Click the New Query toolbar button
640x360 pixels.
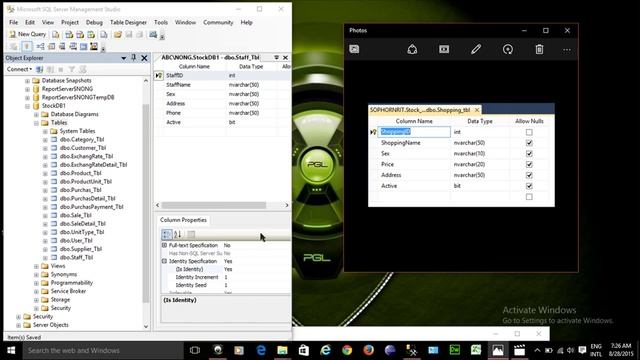(28, 34)
